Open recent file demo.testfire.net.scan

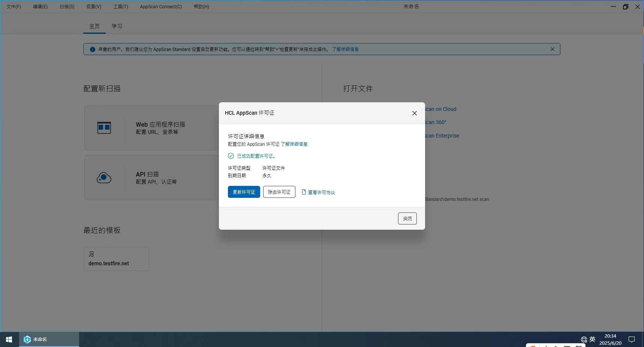457,199
